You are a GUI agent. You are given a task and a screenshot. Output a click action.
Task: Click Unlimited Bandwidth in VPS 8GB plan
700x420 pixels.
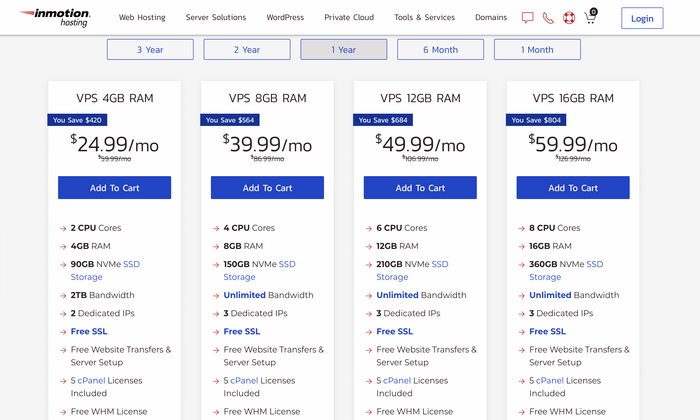point(268,295)
